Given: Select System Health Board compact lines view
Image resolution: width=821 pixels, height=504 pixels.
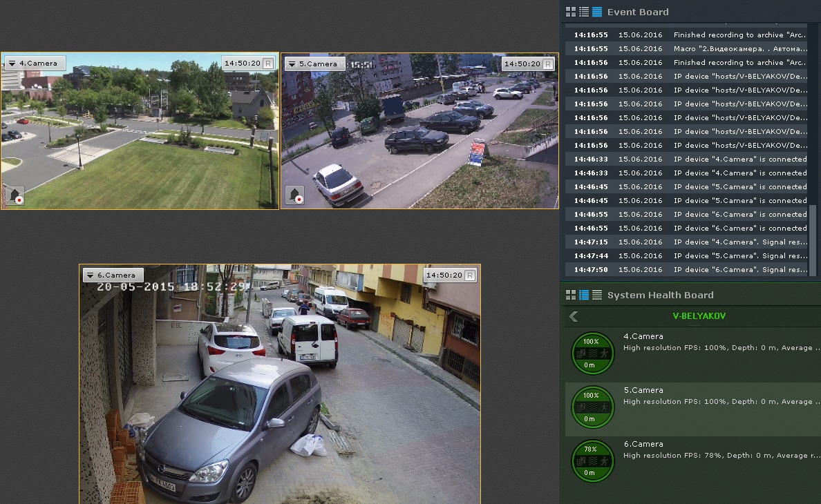Looking at the screenshot, I should tap(597, 295).
